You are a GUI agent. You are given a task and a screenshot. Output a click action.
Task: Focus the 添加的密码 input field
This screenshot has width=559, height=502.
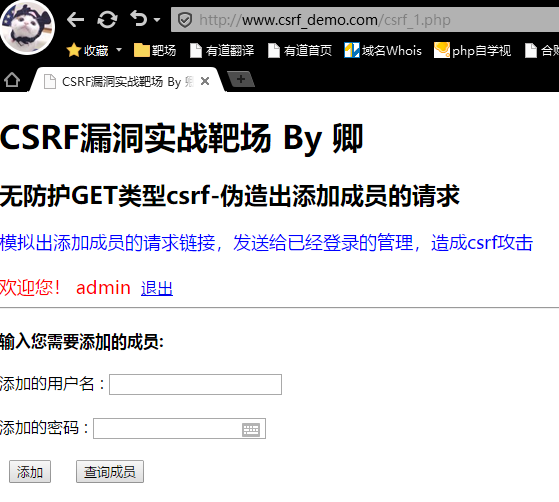click(179, 429)
